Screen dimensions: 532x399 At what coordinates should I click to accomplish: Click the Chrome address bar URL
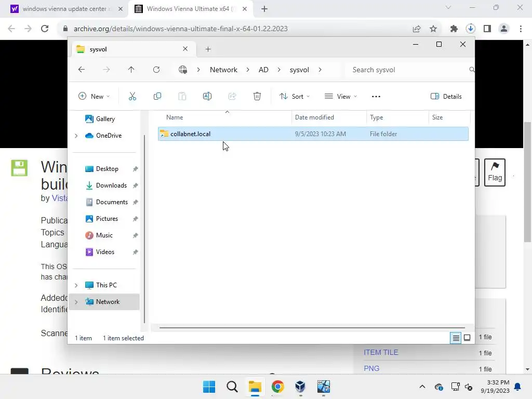coord(180,29)
